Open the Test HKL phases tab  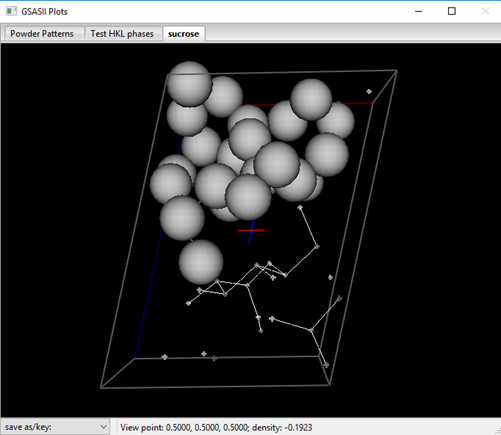[x=122, y=34]
